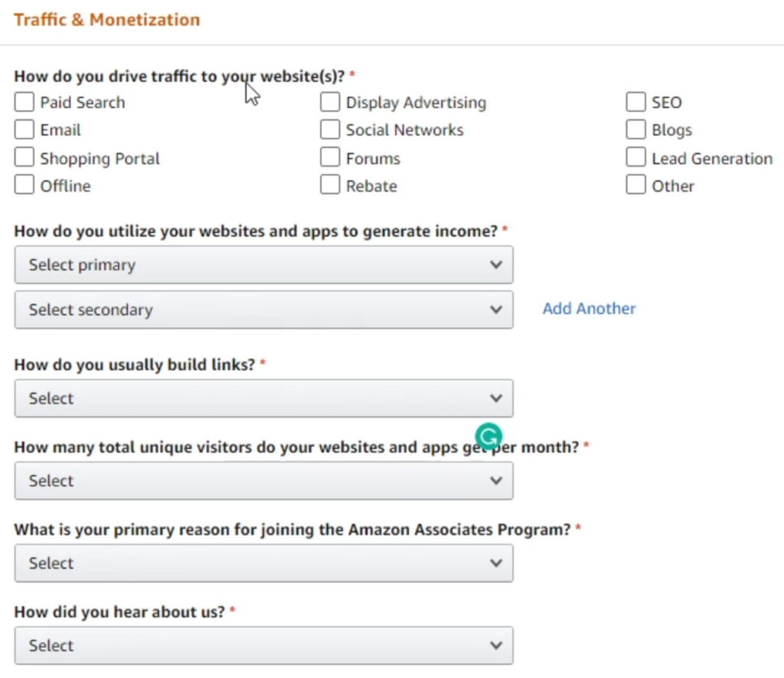Check the Rebate checkbox
Image resolution: width=784 pixels, height=678 pixels.
pos(330,186)
